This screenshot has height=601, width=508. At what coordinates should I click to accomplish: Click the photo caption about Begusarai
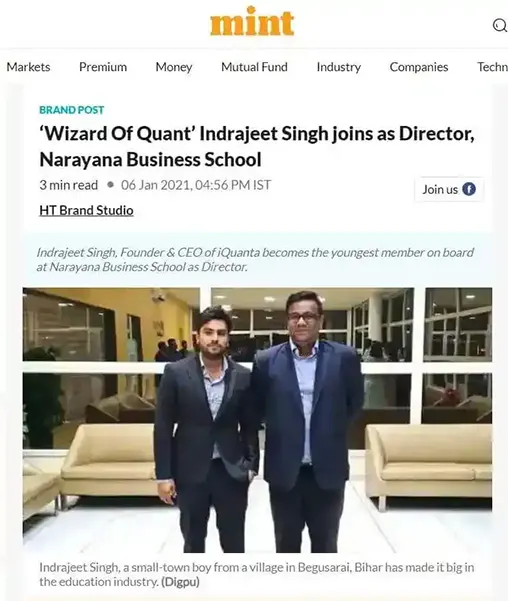tap(256, 574)
